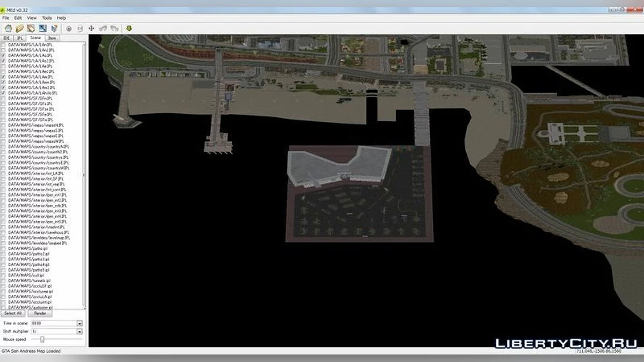Activate the blue map view icon
The image size is (644, 362).
(42, 28)
